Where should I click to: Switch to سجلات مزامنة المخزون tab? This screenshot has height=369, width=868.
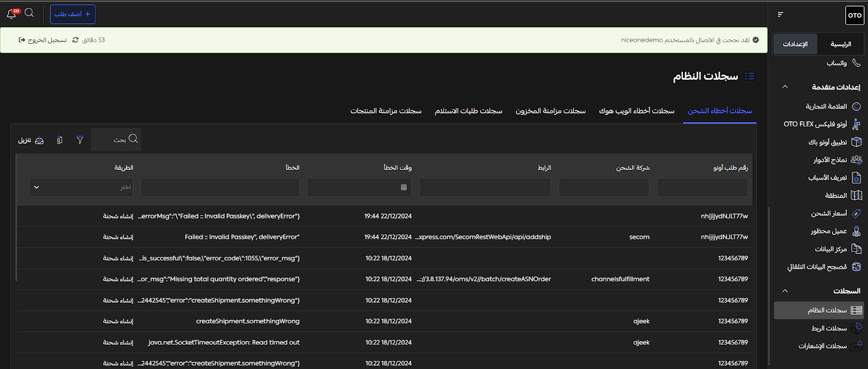(x=551, y=111)
